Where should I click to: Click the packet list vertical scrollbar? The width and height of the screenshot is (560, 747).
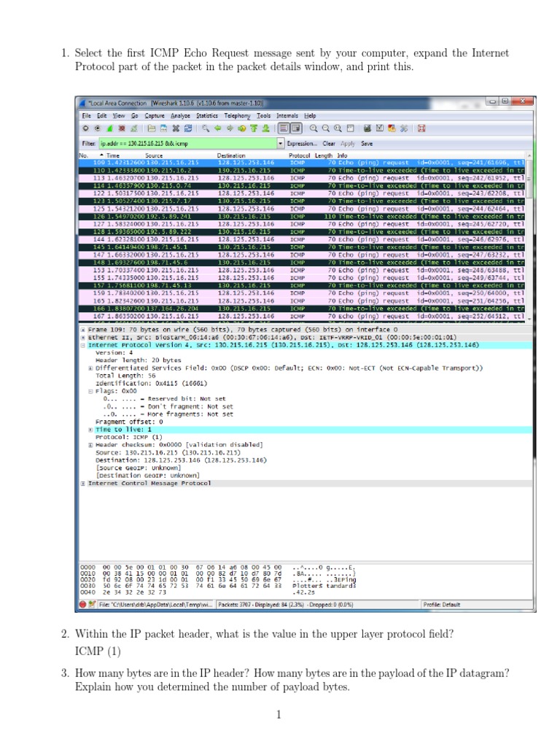[529, 237]
